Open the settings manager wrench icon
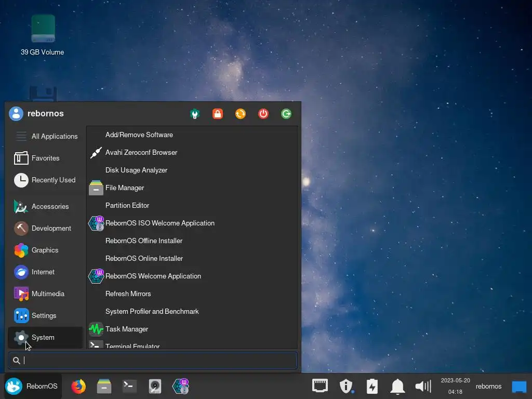Screen dimensions: 532x399 coord(195,114)
